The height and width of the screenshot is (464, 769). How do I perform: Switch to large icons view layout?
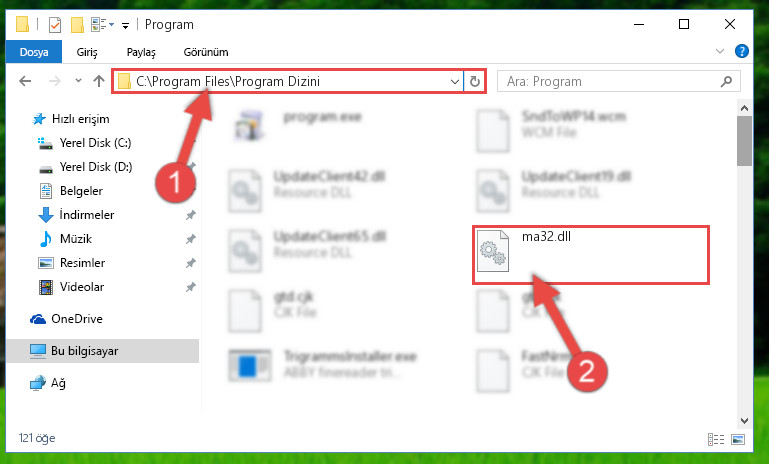point(738,439)
